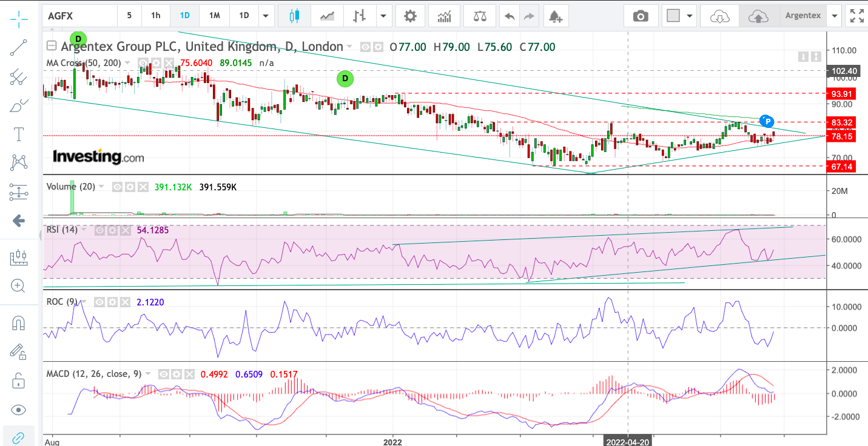
Task: Select candlestick chart style
Action: 295,16
